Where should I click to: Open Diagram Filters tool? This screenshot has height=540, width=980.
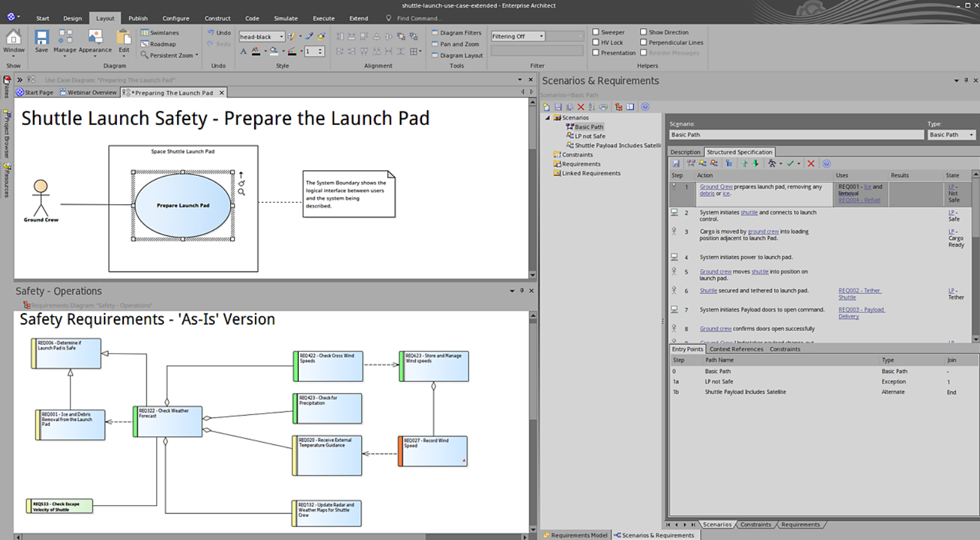tap(456, 32)
